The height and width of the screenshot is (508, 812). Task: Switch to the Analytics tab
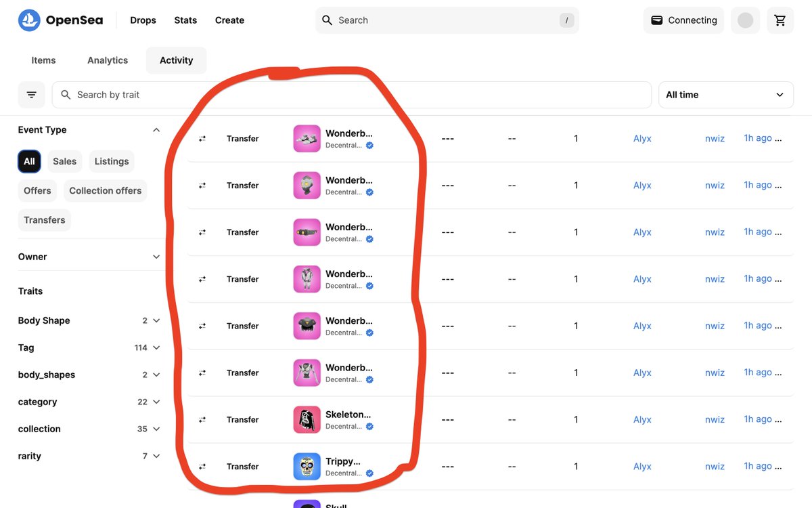pos(108,60)
